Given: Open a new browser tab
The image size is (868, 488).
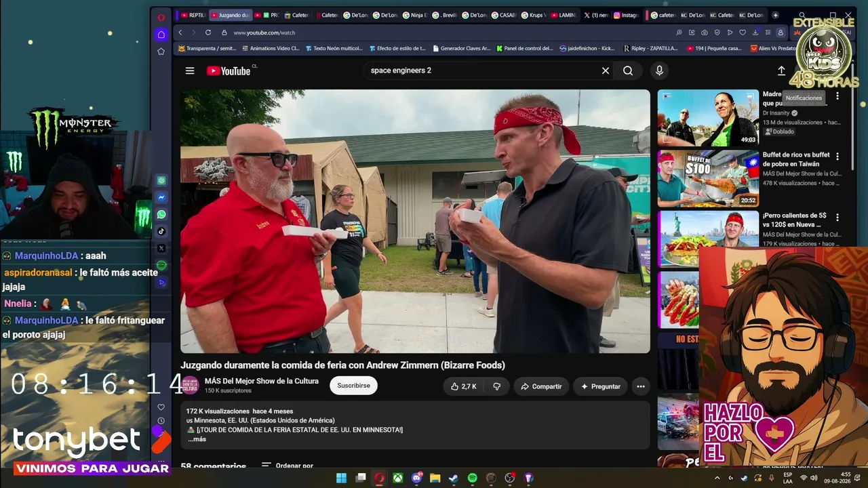Looking at the screenshot, I should [x=776, y=15].
